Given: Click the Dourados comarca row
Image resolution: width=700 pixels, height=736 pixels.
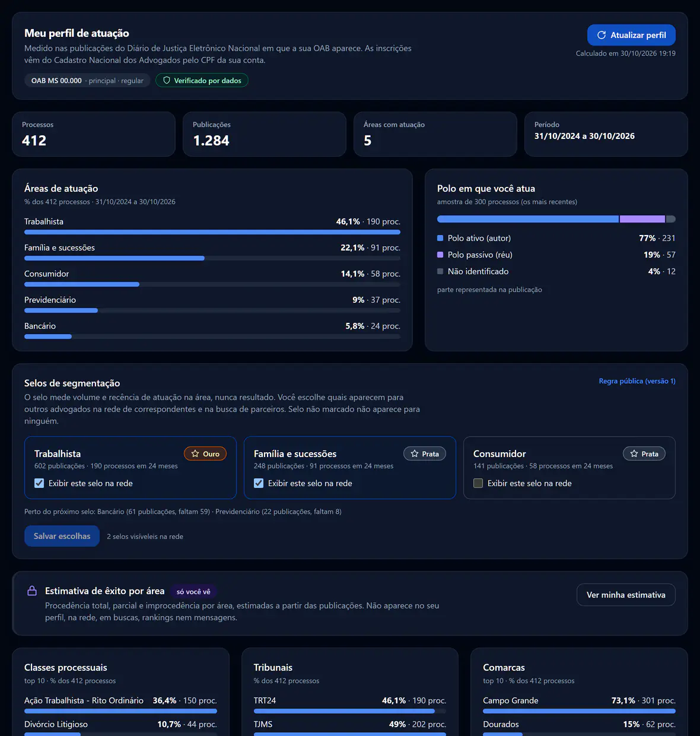Looking at the screenshot, I should point(579,727).
